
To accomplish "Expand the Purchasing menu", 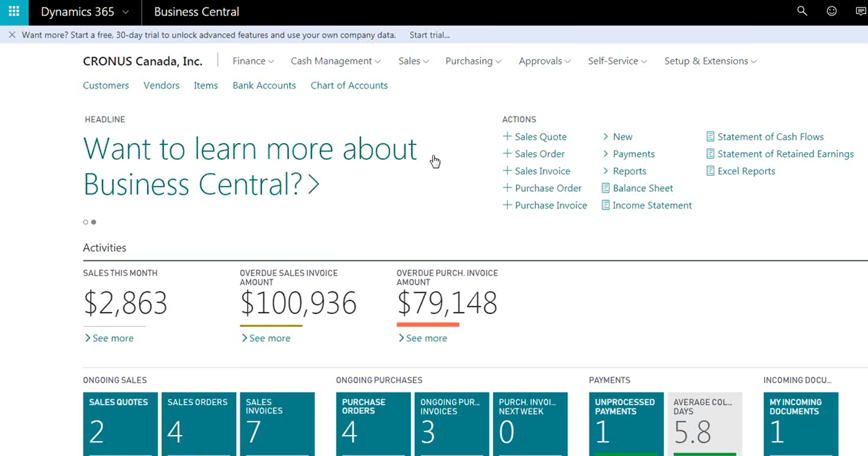I will pos(474,61).
